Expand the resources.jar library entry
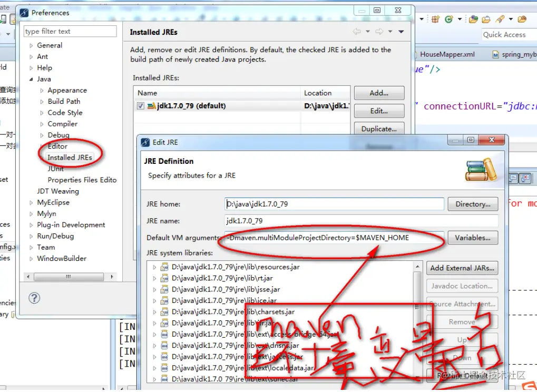The height and width of the screenshot is (392, 537). coord(154,267)
